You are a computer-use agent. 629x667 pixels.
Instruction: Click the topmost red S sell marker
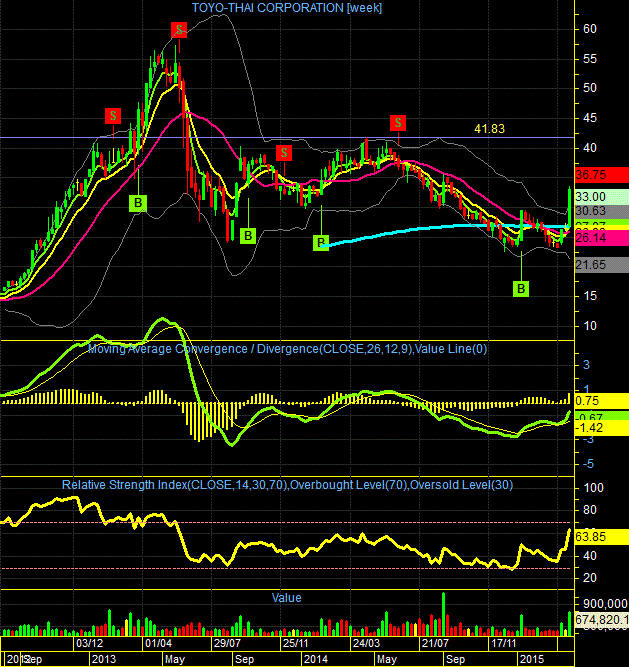pyautogui.click(x=179, y=30)
